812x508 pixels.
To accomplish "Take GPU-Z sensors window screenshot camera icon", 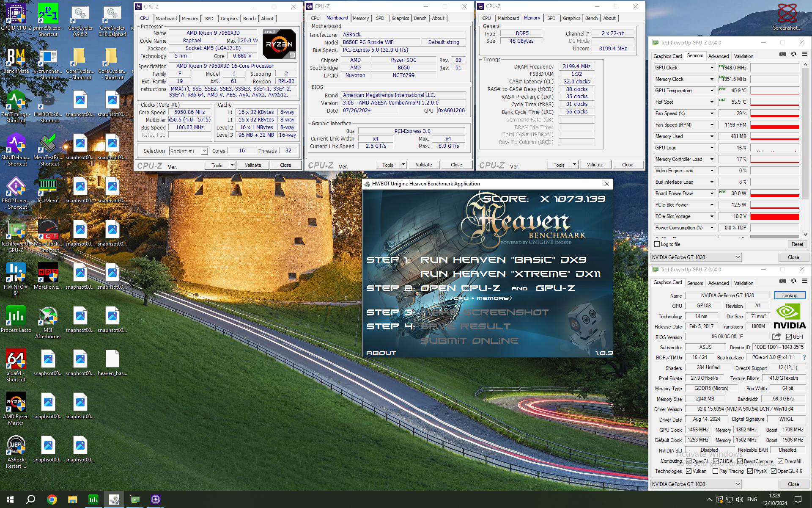I will pos(783,54).
